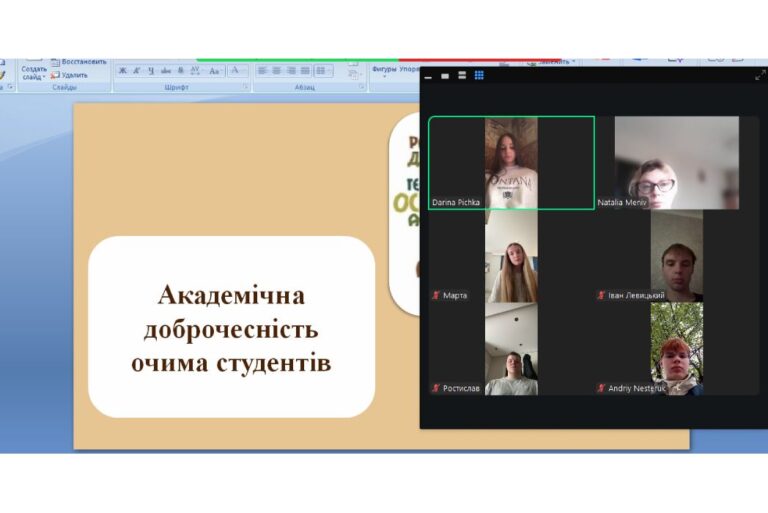Open character spacing AV option
Viewport: 768px width, 513px height.
coord(196,72)
